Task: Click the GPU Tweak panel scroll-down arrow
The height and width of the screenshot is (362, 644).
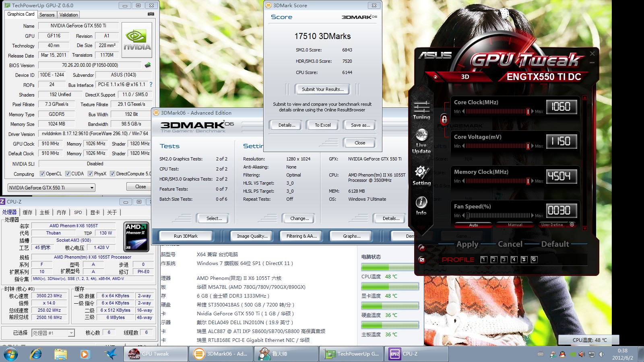Action: click(585, 228)
